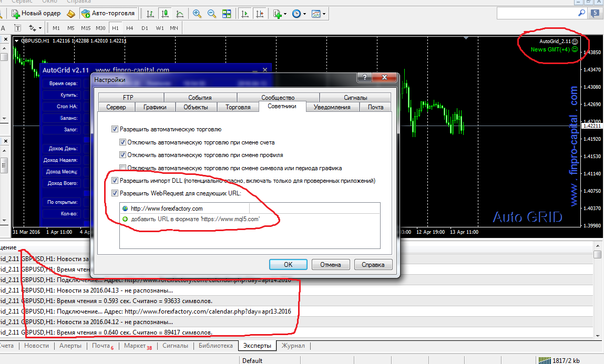Zoom out on the chart
The width and height of the screenshot is (604, 364).
pyautogui.click(x=211, y=14)
